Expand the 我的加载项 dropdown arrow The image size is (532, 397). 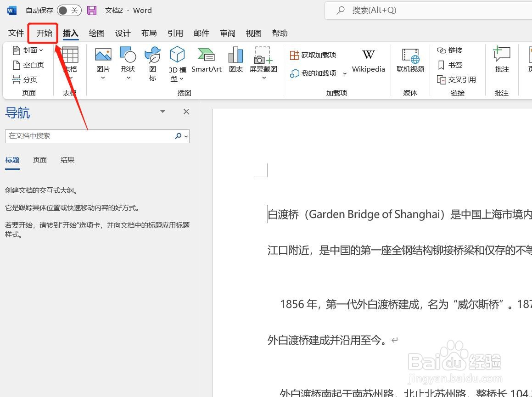click(345, 73)
